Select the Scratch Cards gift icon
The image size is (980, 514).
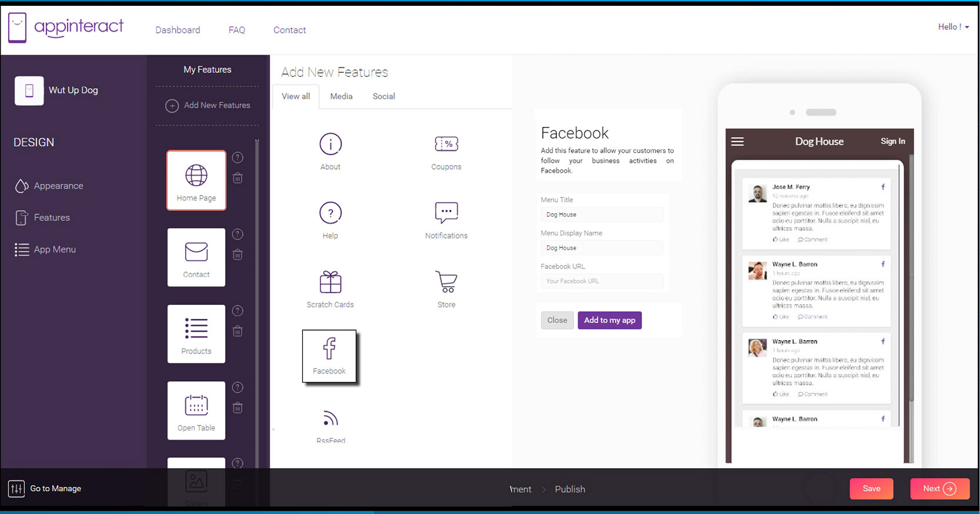pyautogui.click(x=330, y=282)
